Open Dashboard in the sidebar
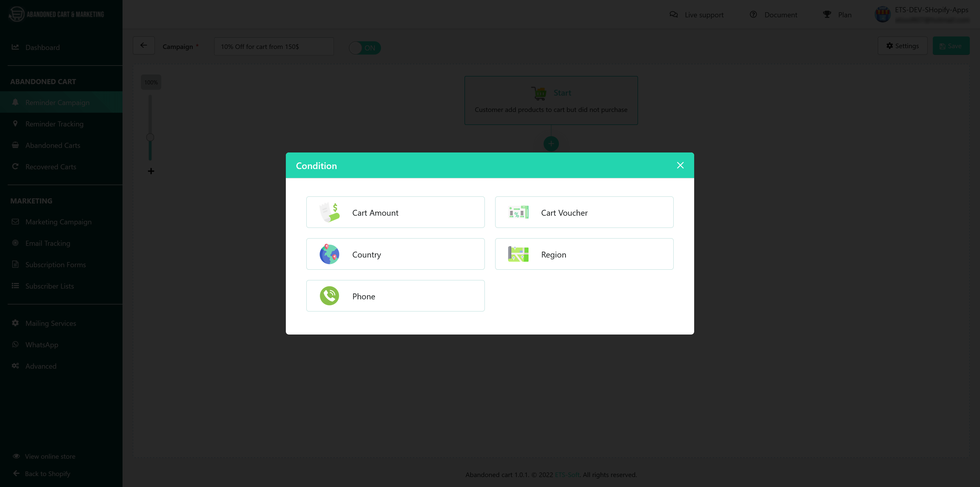Viewport: 980px width, 487px height. click(61, 47)
